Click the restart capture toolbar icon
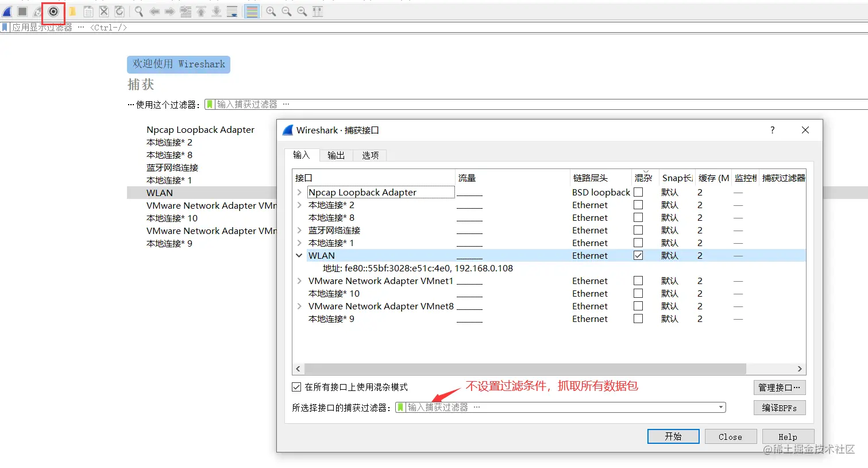 pyautogui.click(x=37, y=11)
